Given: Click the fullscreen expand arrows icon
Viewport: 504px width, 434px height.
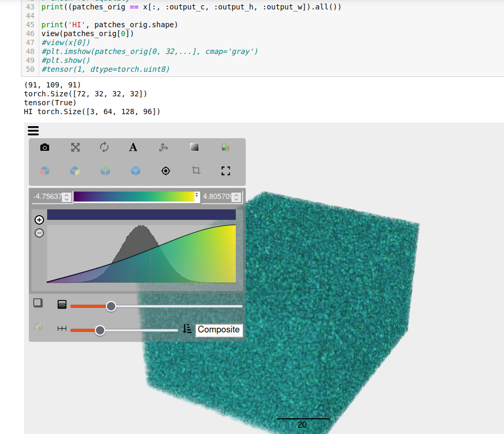Looking at the screenshot, I should [x=75, y=148].
